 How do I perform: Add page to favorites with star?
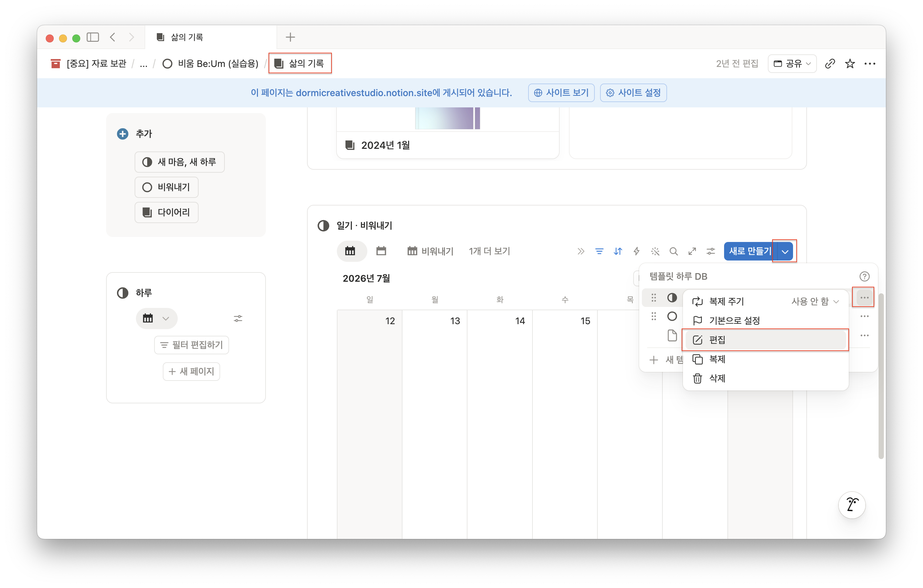850,64
